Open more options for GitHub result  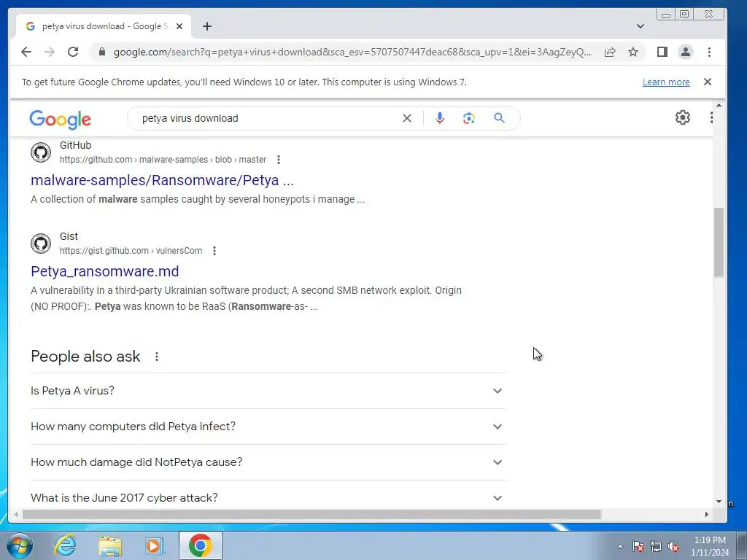coord(278,160)
